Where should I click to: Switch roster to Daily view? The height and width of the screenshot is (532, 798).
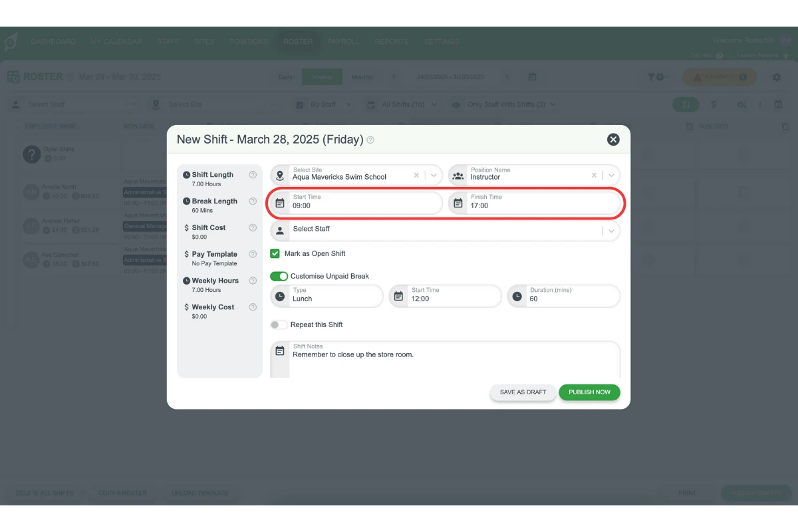(285, 77)
